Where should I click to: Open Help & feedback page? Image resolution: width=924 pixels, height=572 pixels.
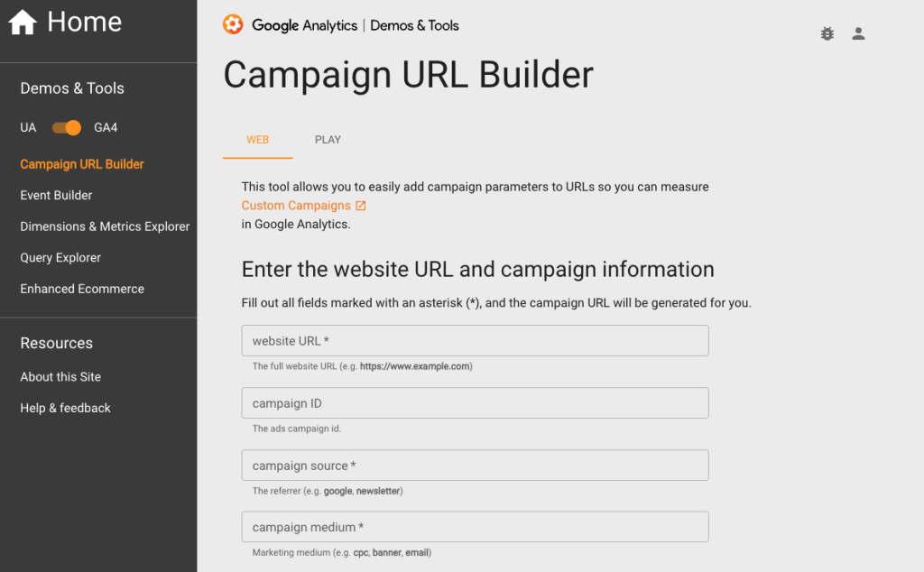tap(65, 408)
